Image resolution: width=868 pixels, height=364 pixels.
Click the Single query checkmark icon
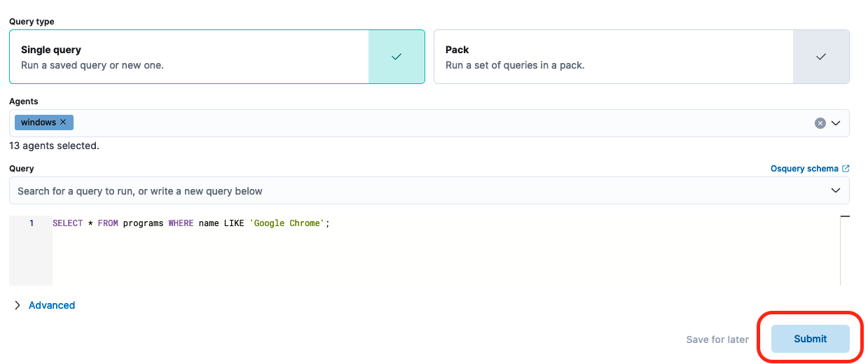397,57
